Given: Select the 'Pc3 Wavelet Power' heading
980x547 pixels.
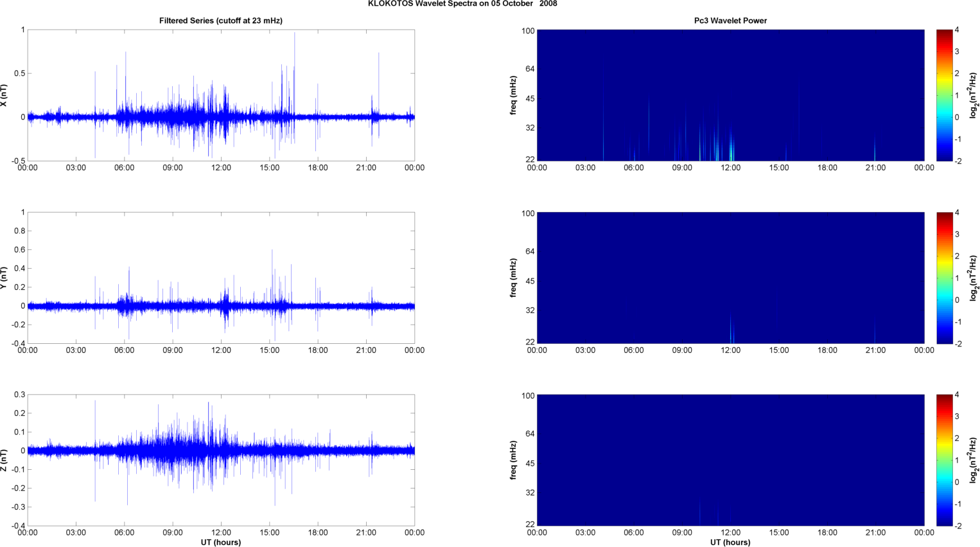Looking at the screenshot, I should tap(730, 21).
